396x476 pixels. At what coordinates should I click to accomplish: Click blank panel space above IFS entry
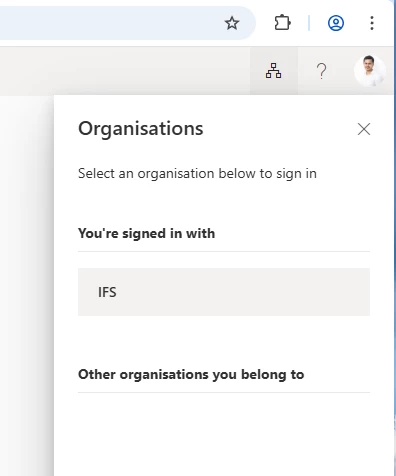pyautogui.click(x=224, y=260)
